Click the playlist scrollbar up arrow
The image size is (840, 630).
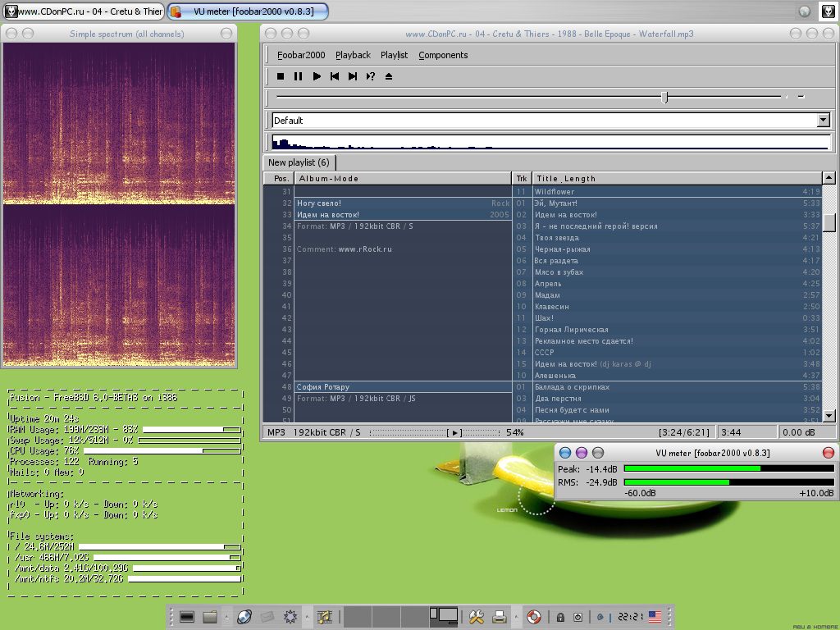click(829, 178)
